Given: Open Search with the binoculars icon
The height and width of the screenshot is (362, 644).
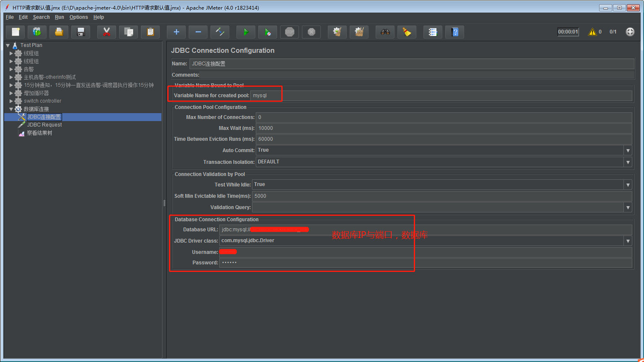Looking at the screenshot, I should point(385,32).
